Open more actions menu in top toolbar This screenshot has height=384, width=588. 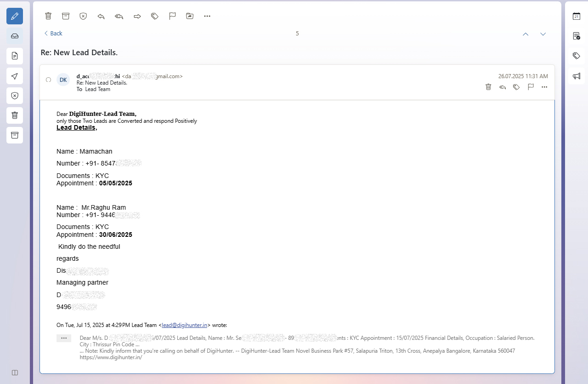[207, 16]
